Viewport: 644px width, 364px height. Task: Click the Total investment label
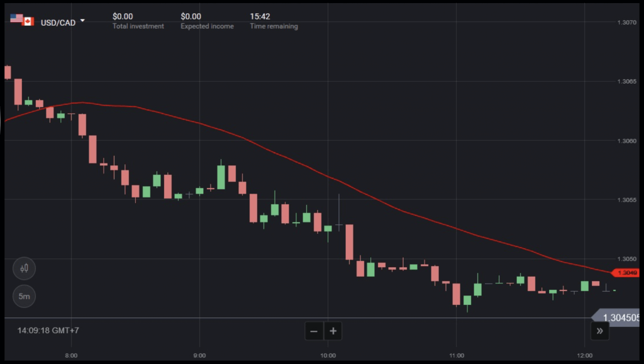[138, 26]
